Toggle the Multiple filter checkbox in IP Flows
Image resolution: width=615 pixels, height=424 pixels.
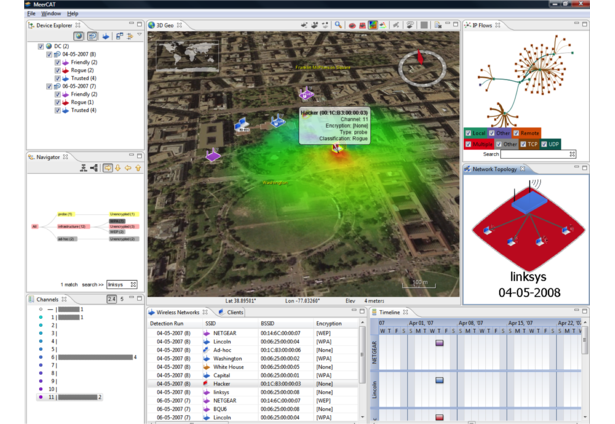pyautogui.click(x=468, y=144)
